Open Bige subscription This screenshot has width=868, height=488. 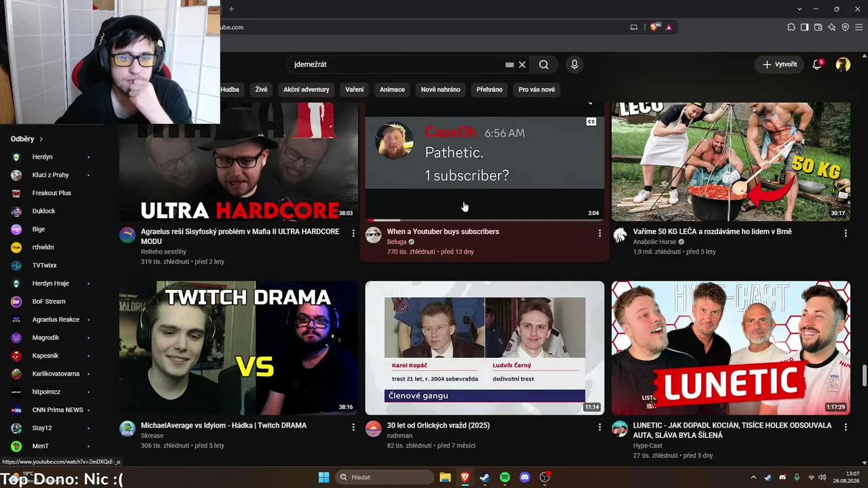(x=51, y=229)
